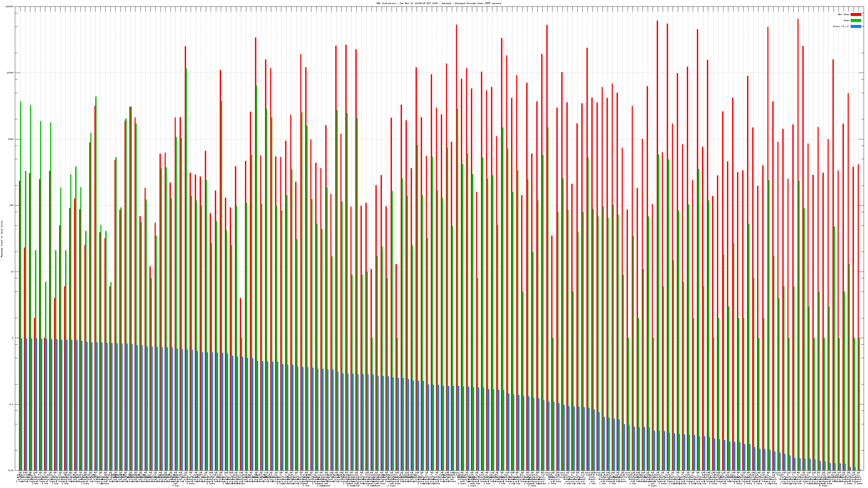Click the 0.1 y-axis tick label

click(x=12, y=404)
